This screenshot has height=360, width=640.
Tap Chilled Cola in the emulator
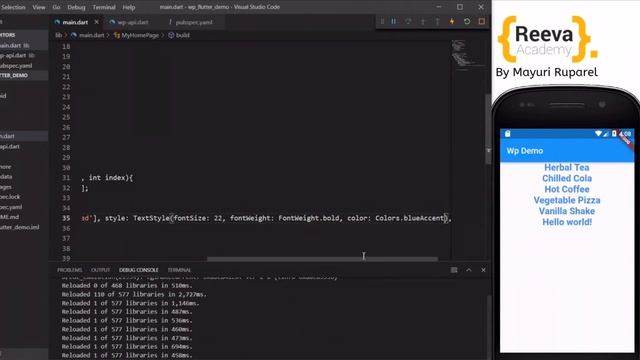[567, 178]
